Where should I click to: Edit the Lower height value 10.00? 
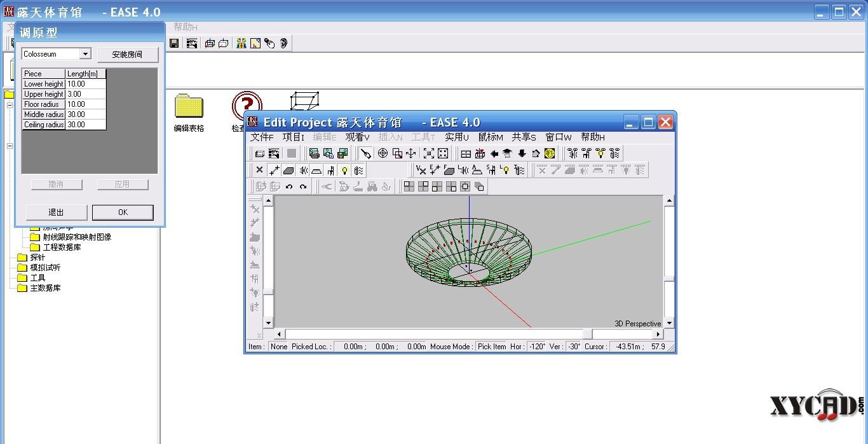pos(86,84)
